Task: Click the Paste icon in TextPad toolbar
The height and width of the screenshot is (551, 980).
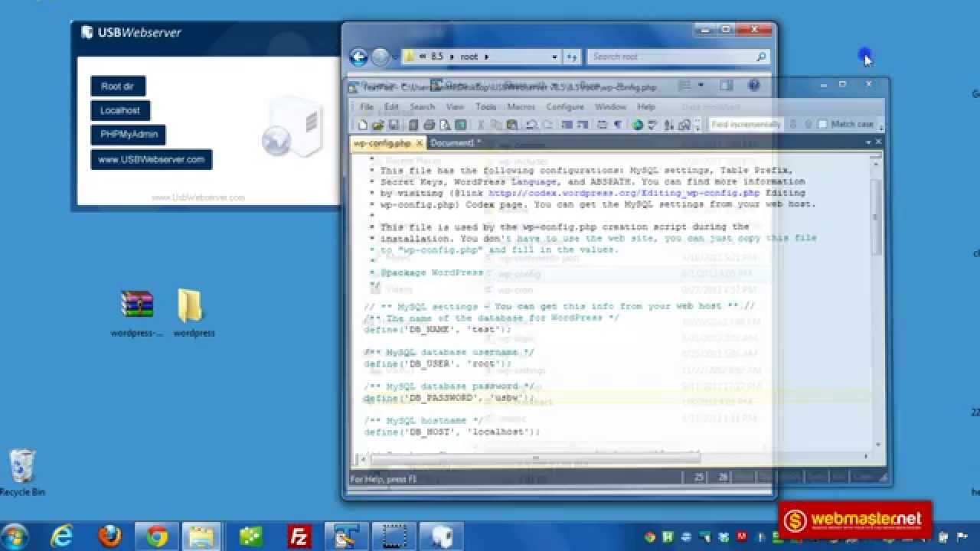Action: click(x=512, y=125)
